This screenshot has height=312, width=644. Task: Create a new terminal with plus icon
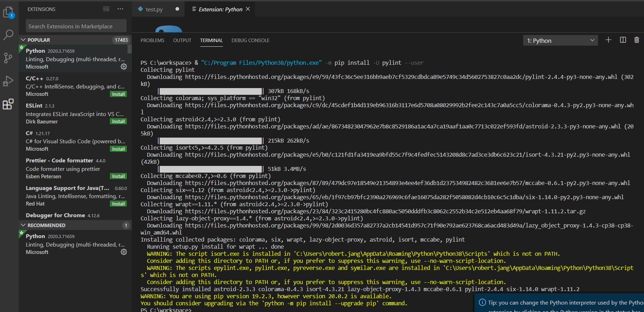click(x=608, y=40)
